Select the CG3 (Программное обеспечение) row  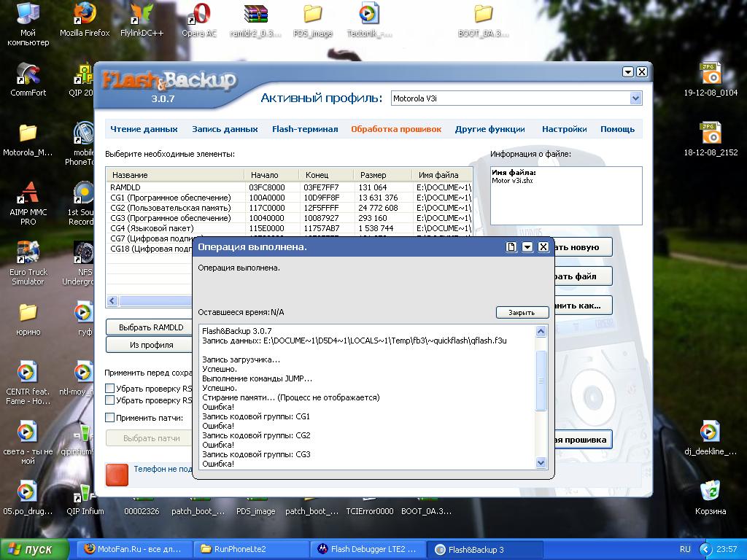(289, 218)
